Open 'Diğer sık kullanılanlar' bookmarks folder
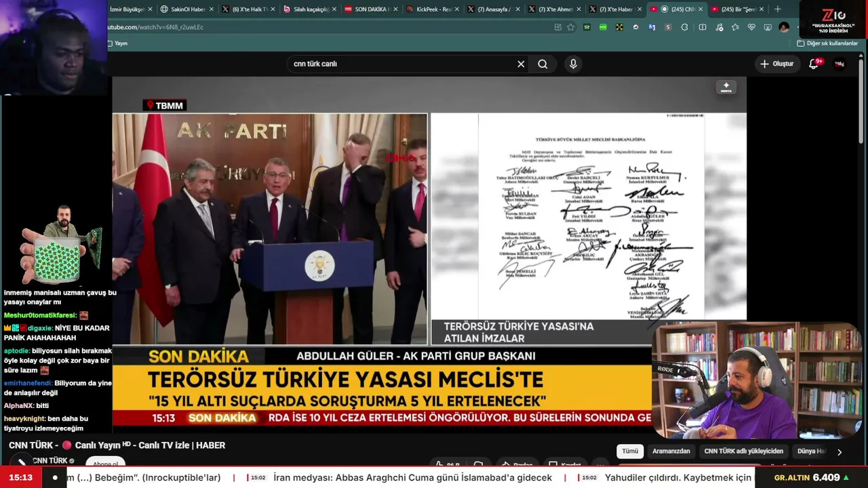Image resolution: width=868 pixels, height=488 pixels. pyautogui.click(x=827, y=43)
